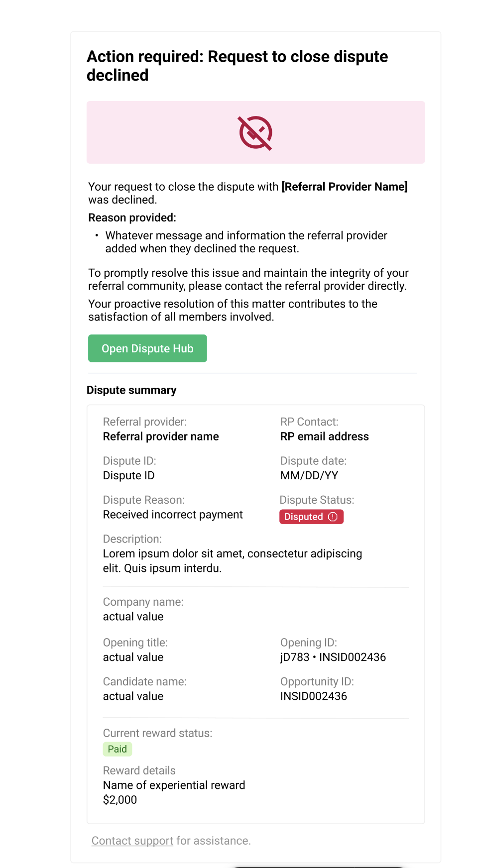Image resolution: width=477 pixels, height=868 pixels.
Task: Click the Referral provider name value
Action: click(161, 436)
